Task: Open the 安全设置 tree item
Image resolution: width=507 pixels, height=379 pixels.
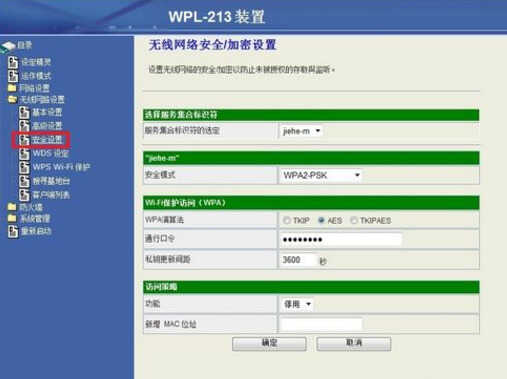Action: pyautogui.click(x=41, y=140)
